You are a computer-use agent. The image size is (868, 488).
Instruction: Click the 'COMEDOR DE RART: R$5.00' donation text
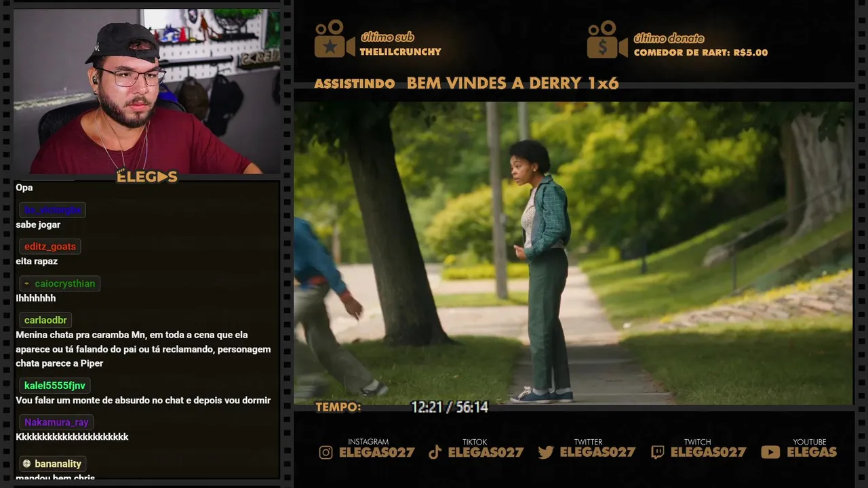coord(701,52)
